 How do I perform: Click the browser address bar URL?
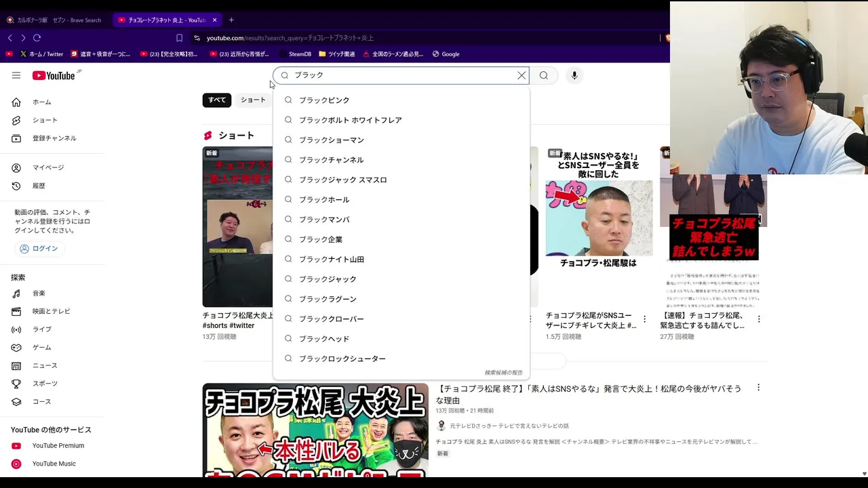point(290,38)
